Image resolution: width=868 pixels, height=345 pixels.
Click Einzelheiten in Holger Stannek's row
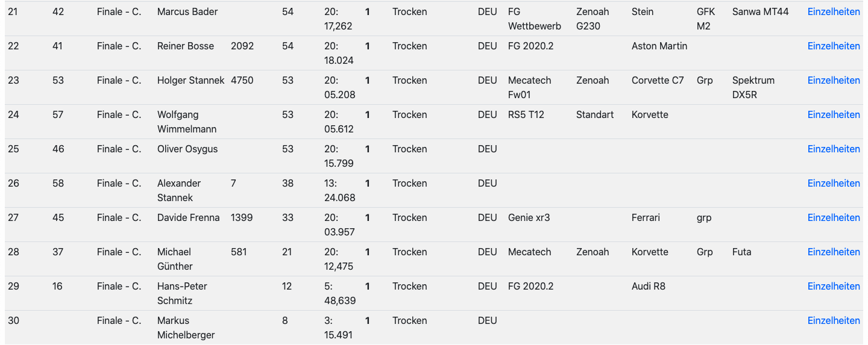(834, 80)
